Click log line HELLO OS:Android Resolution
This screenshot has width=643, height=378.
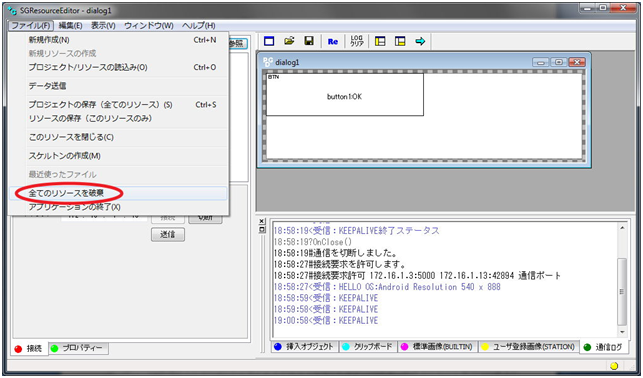(387, 287)
